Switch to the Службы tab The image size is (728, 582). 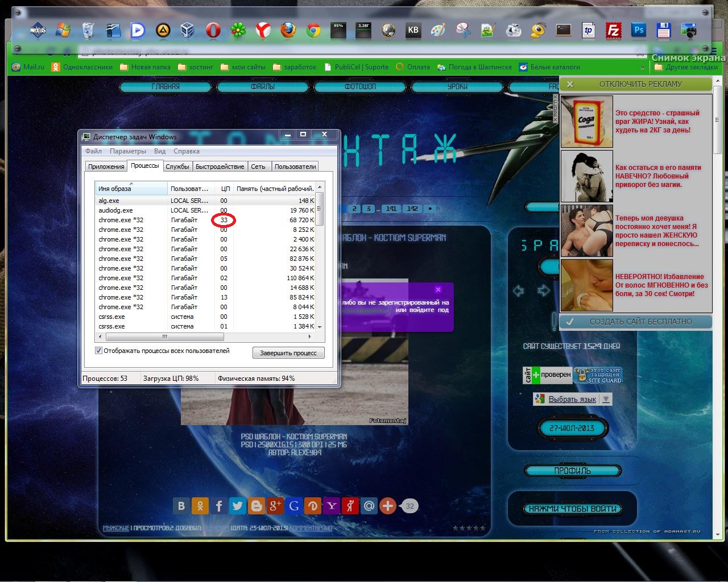[177, 167]
